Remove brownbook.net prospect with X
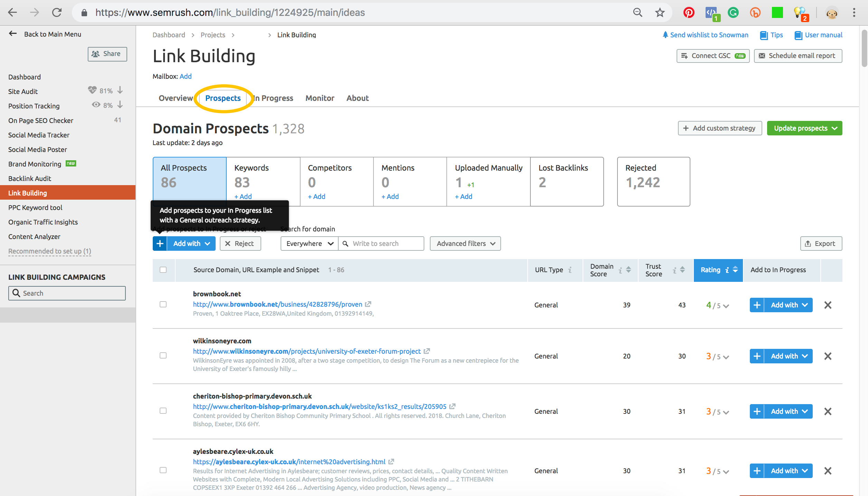The width and height of the screenshot is (868, 496). coord(828,305)
